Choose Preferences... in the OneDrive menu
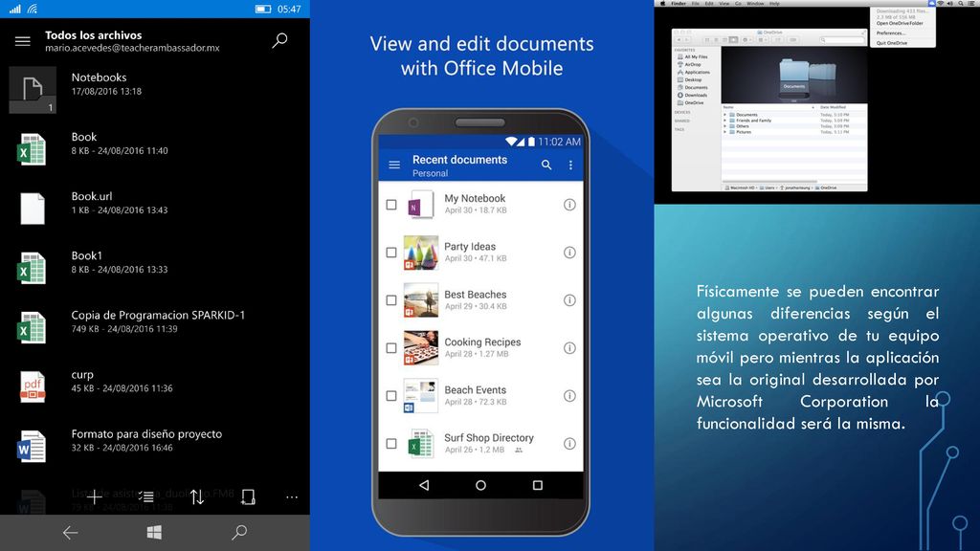 pyautogui.click(x=891, y=33)
